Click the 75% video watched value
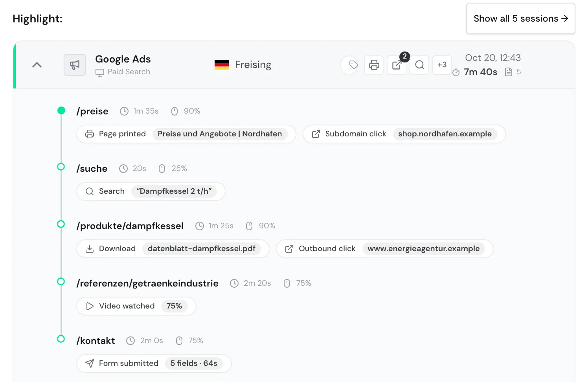This screenshot has height=382, width=588. coord(174,306)
